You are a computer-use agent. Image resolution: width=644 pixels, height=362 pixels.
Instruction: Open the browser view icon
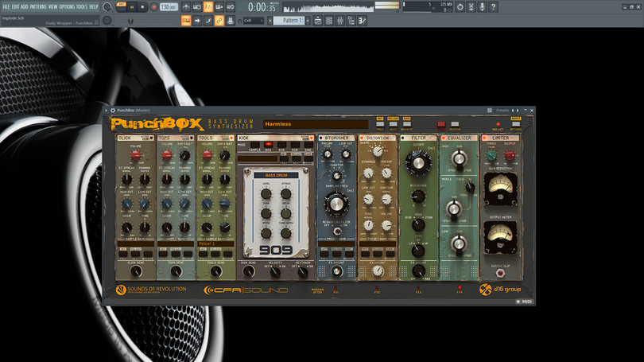coord(351,21)
